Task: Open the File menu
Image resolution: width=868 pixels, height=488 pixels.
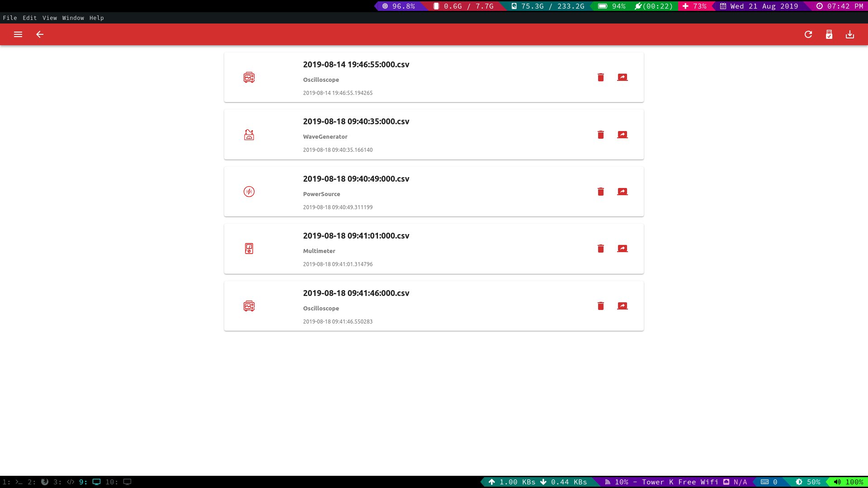Action: click(x=10, y=18)
